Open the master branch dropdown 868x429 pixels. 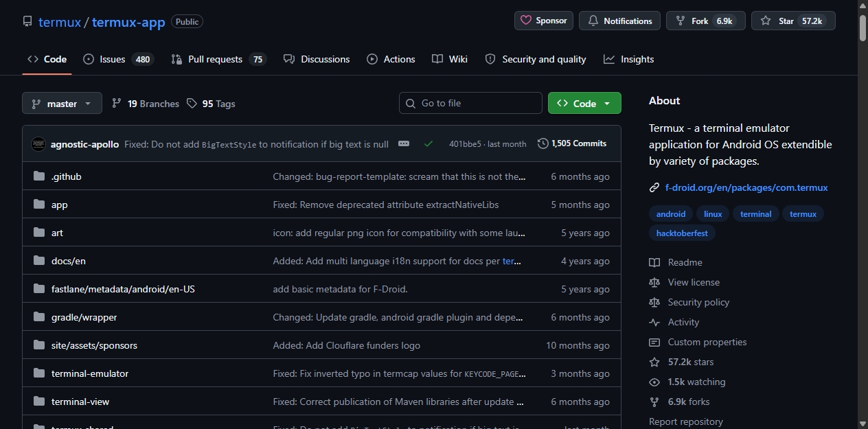62,103
